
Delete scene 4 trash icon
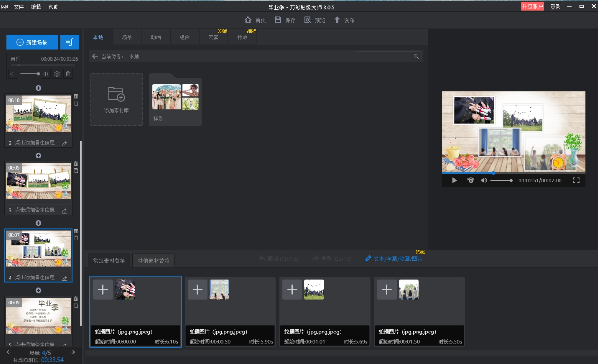coord(76,231)
